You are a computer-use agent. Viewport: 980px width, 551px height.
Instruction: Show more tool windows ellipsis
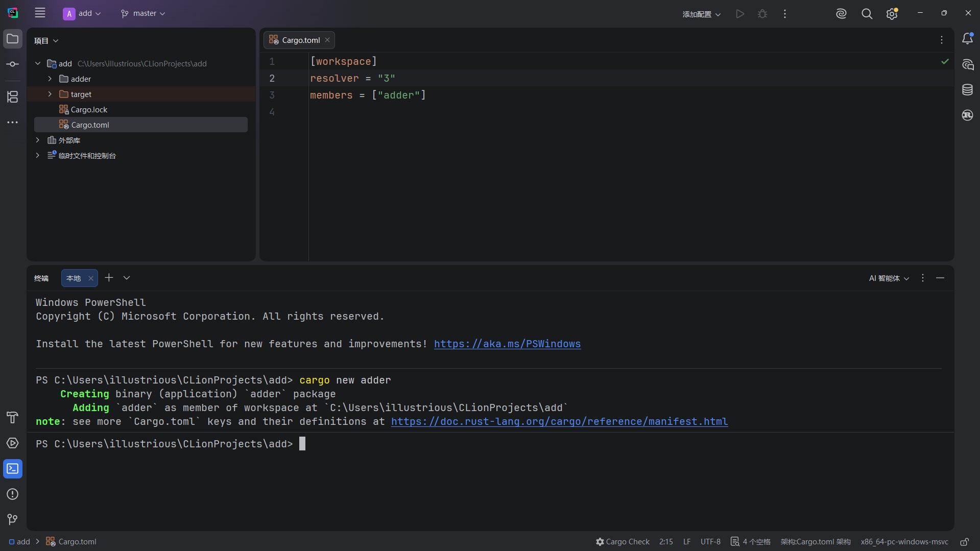click(x=13, y=123)
